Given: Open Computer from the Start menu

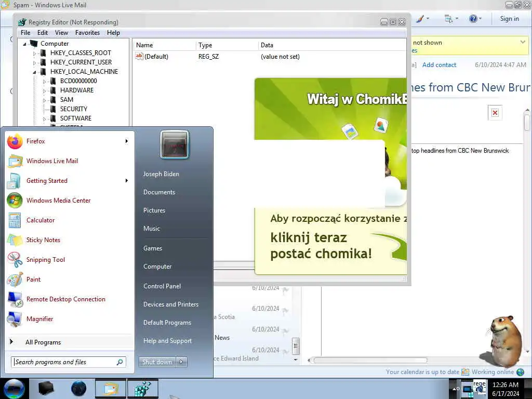Looking at the screenshot, I should tap(157, 267).
